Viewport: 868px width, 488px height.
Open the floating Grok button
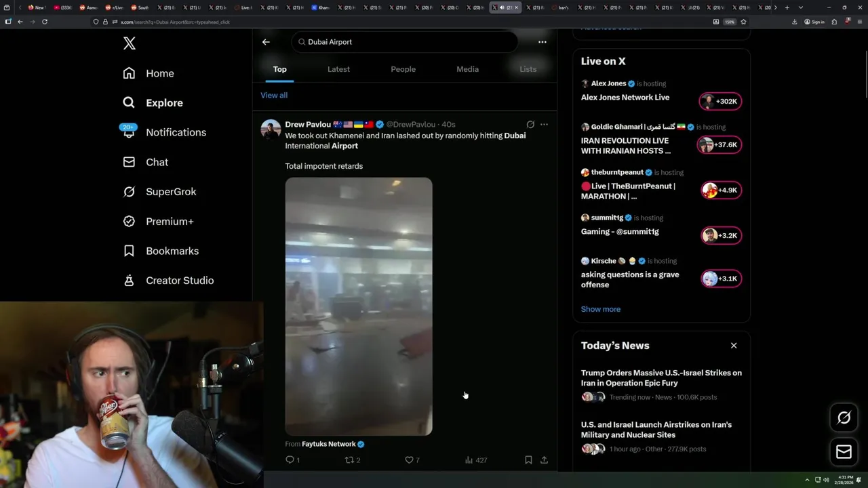844,418
